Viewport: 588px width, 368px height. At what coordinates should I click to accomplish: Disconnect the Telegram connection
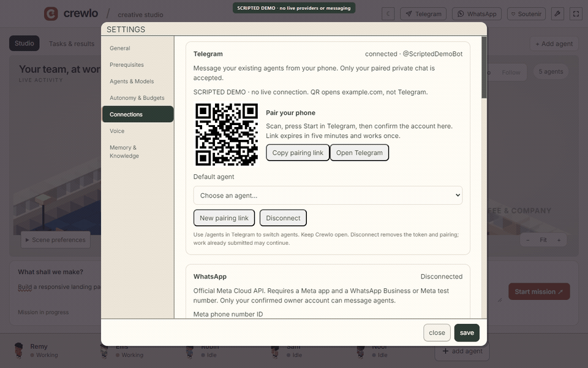283,218
